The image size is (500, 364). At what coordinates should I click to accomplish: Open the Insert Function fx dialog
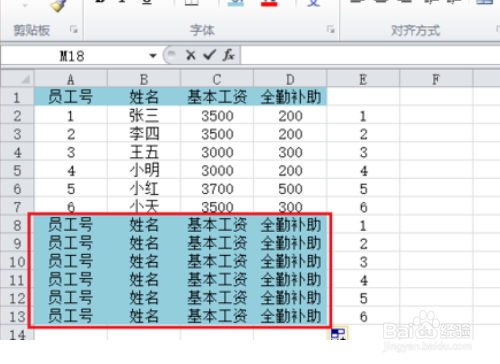tap(229, 55)
